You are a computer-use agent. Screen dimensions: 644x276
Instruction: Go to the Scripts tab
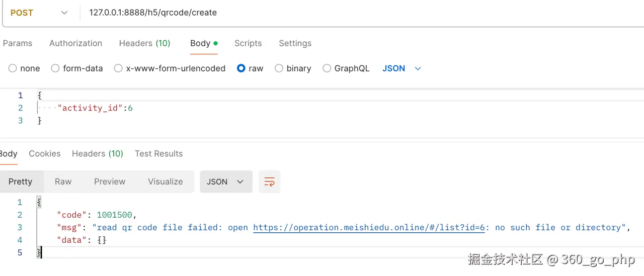[x=248, y=43]
